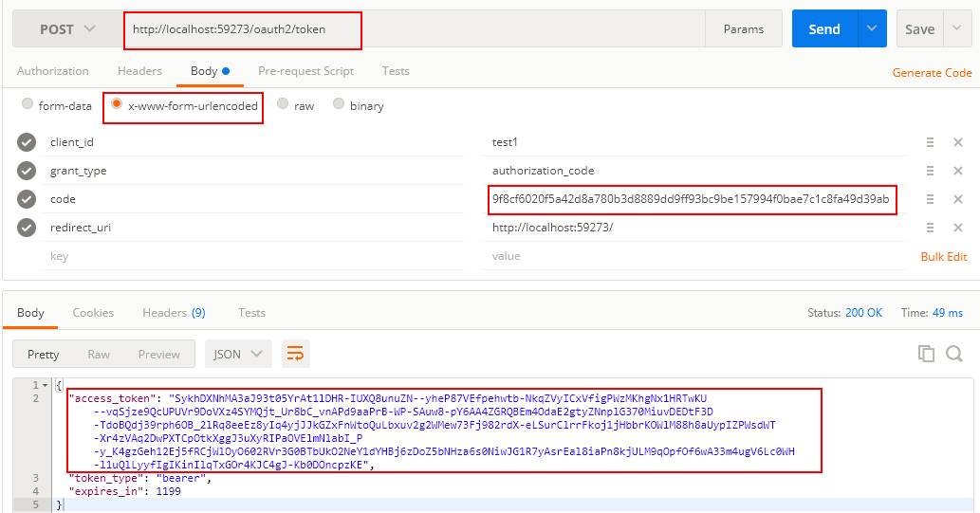Viewport: 980px width, 513px height.
Task: Click the empty new value field
Action: (694, 256)
